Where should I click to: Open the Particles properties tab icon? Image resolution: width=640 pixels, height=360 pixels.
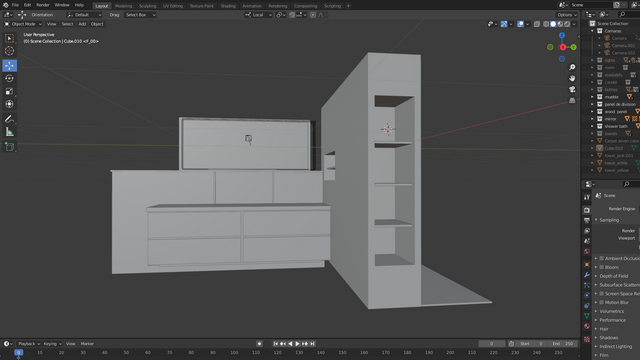[587, 285]
